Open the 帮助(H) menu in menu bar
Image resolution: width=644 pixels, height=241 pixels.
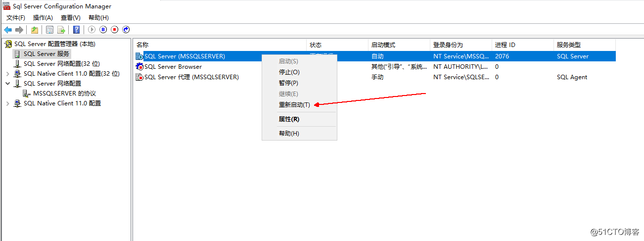(98, 18)
